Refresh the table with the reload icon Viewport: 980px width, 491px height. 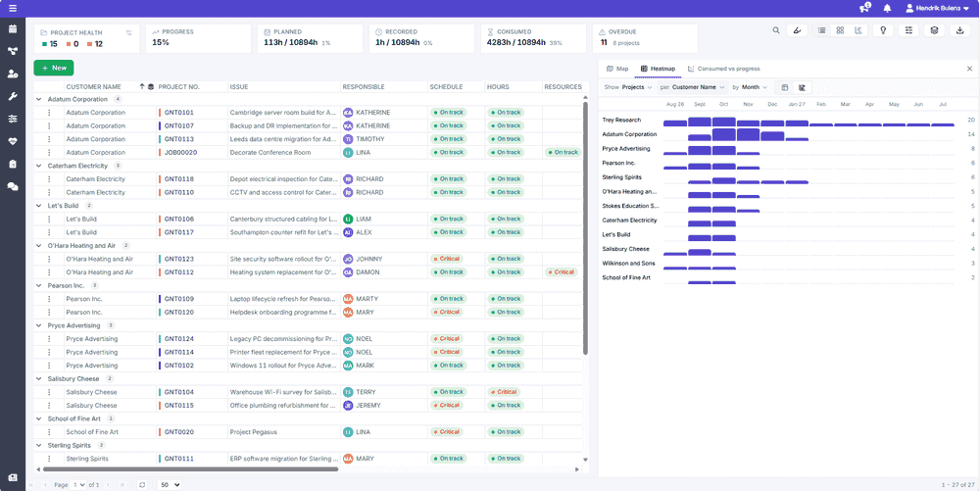(142, 485)
